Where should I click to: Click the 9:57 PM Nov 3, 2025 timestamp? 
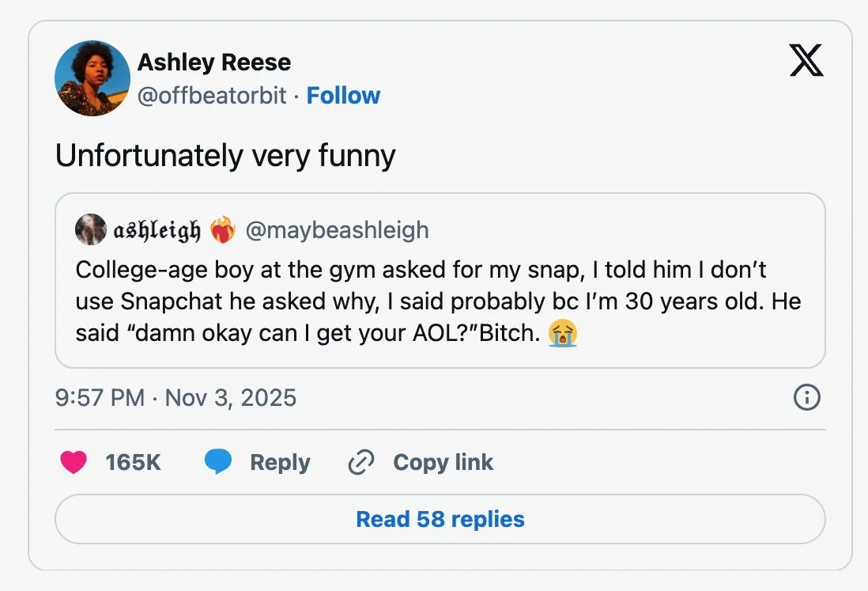(176, 397)
